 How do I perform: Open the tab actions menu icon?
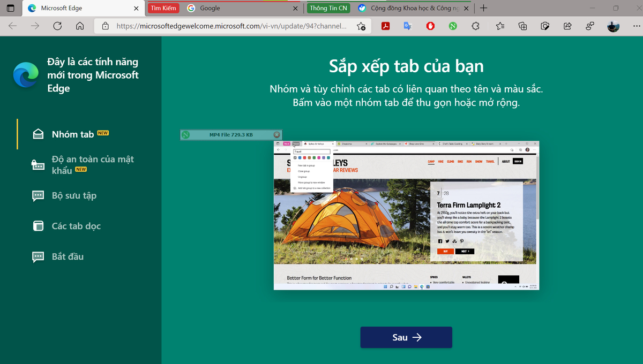click(x=11, y=8)
